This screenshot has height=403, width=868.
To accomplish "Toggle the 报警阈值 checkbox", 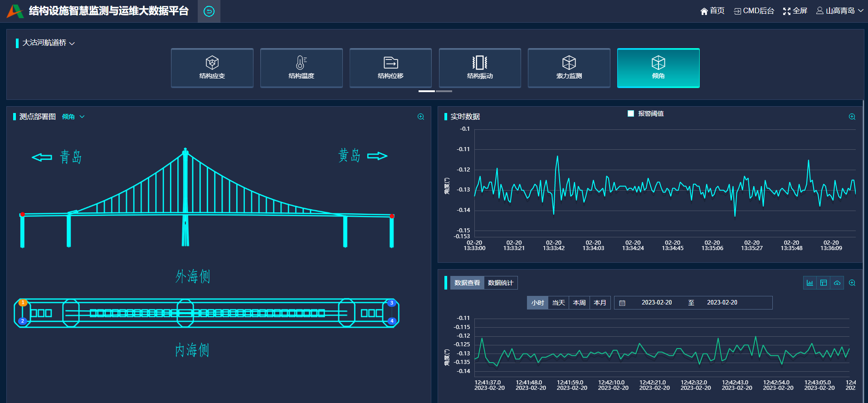I will [631, 113].
